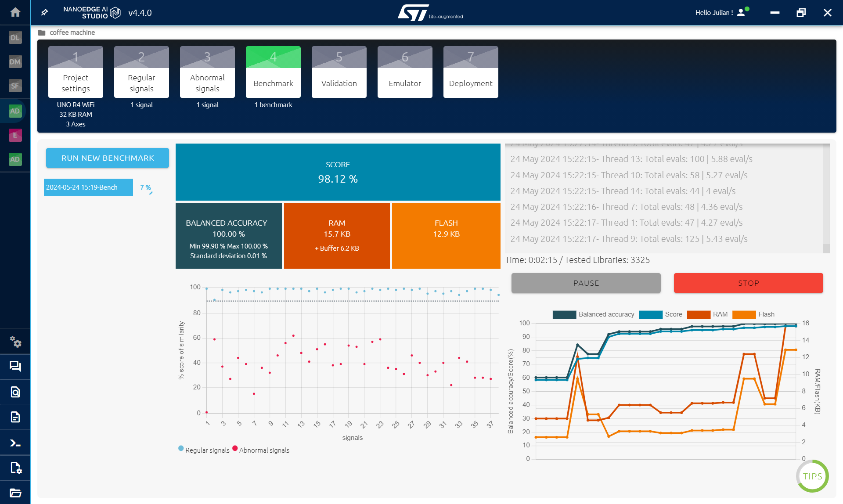The image size is (843, 504).
Task: Toggle the Balanced accuracy legend item
Action: (x=594, y=314)
